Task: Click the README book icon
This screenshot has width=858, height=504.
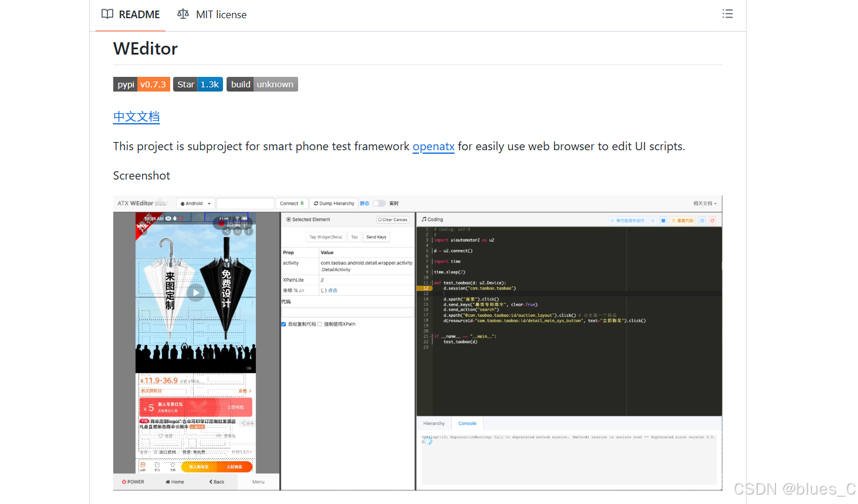Action: 107,14
